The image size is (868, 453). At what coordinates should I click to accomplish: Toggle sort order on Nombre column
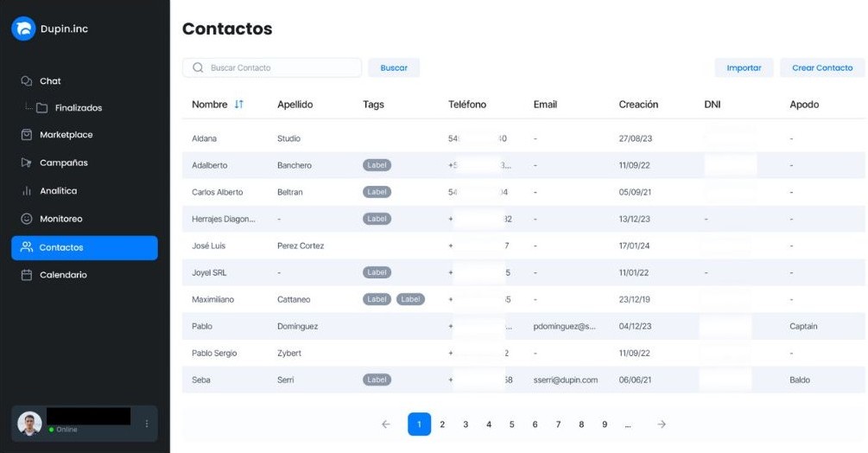[x=239, y=104]
